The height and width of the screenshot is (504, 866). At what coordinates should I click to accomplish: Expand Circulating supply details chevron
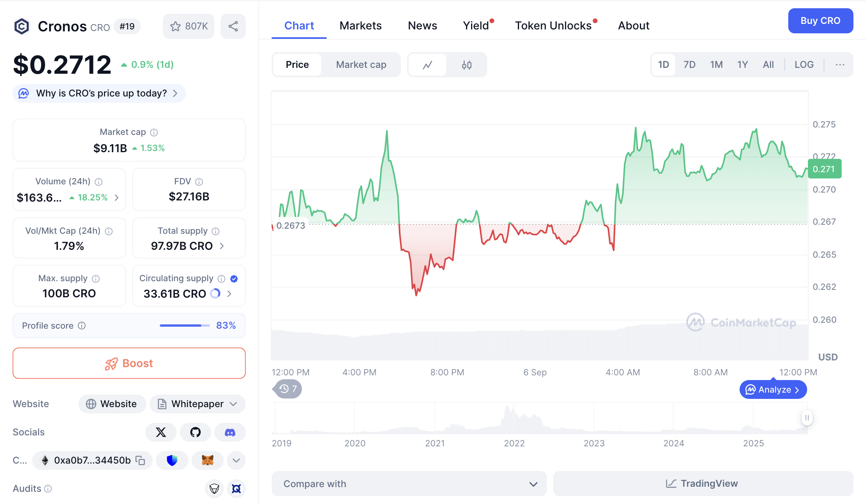[229, 293]
